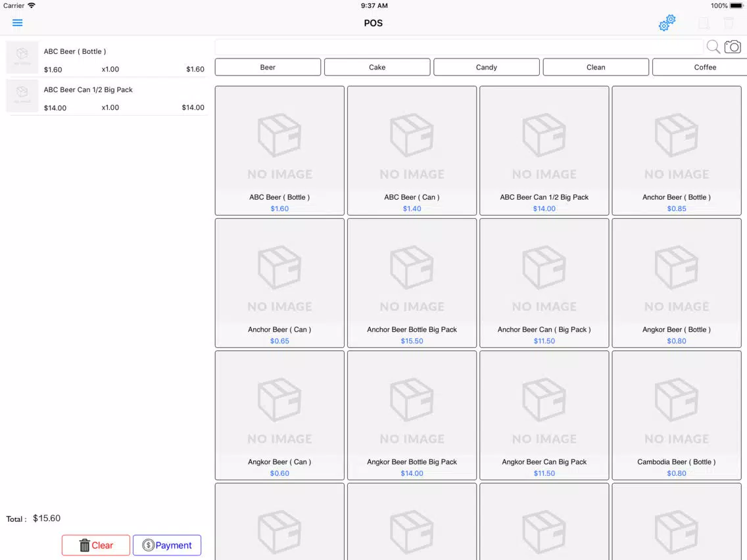The height and width of the screenshot is (560, 747).
Task: Add Anchor Beer ( Bottle ) product tile
Action: click(x=677, y=151)
